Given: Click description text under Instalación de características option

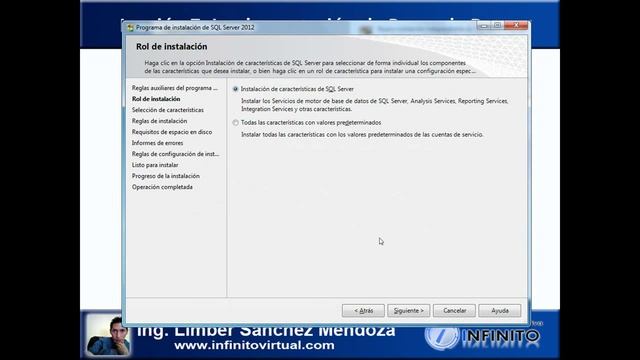Looking at the screenshot, I should [x=374, y=105].
